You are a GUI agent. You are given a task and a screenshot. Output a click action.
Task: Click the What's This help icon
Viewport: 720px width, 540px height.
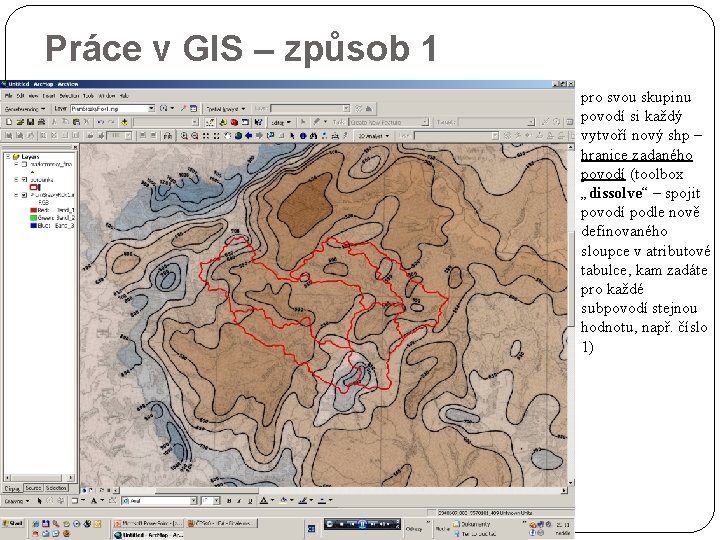pyautogui.click(x=259, y=122)
